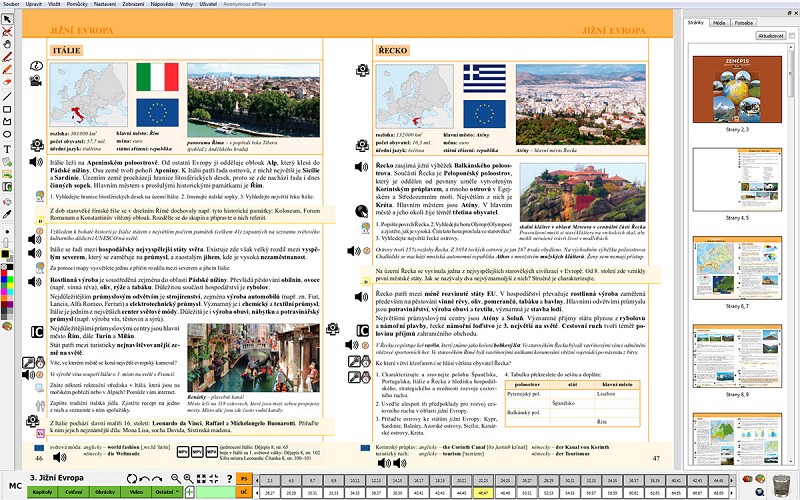The image size is (800, 500).
Task: Click the green Kapitoly button
Action: point(42,492)
